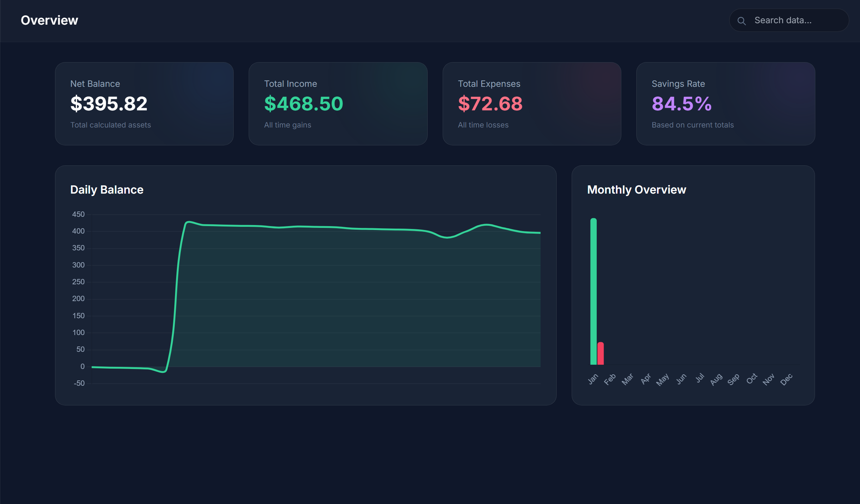Click the $72.68 expenses amount
Screen dimensions: 860x504
click(490, 104)
